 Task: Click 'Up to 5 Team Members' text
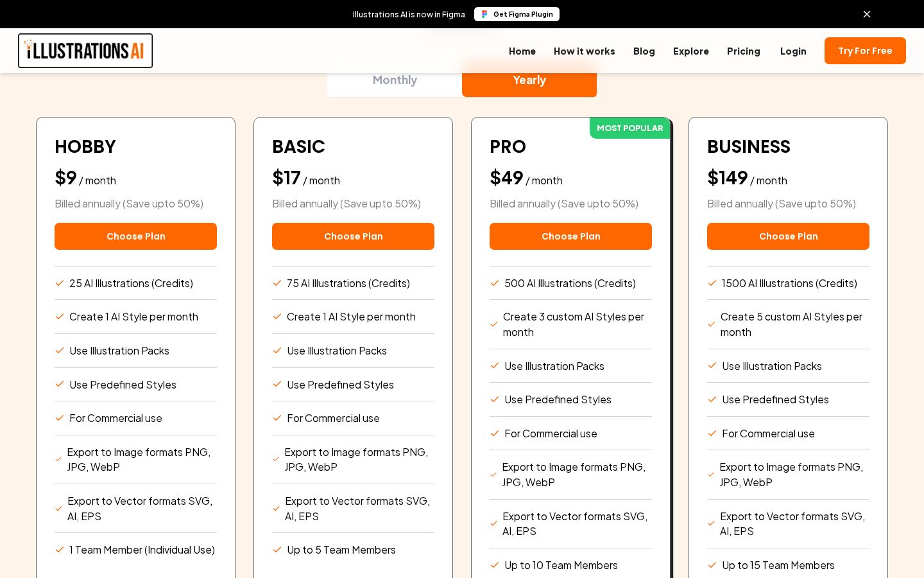click(341, 550)
